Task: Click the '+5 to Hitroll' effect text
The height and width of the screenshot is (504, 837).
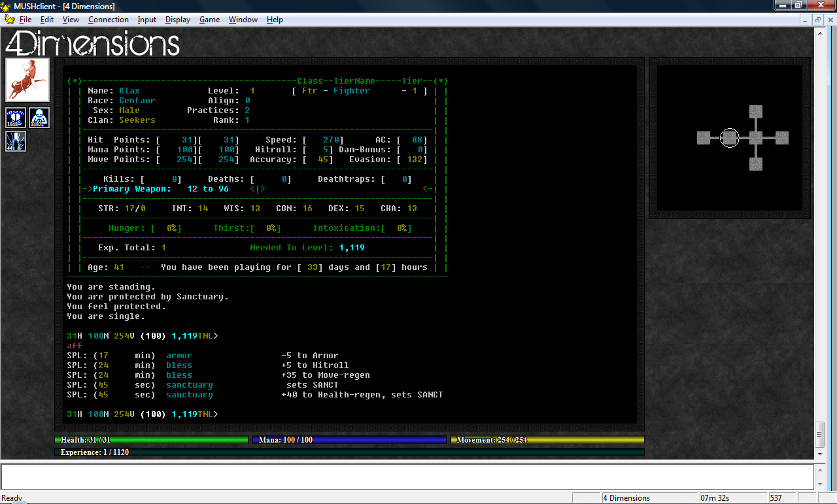Action: (315, 365)
